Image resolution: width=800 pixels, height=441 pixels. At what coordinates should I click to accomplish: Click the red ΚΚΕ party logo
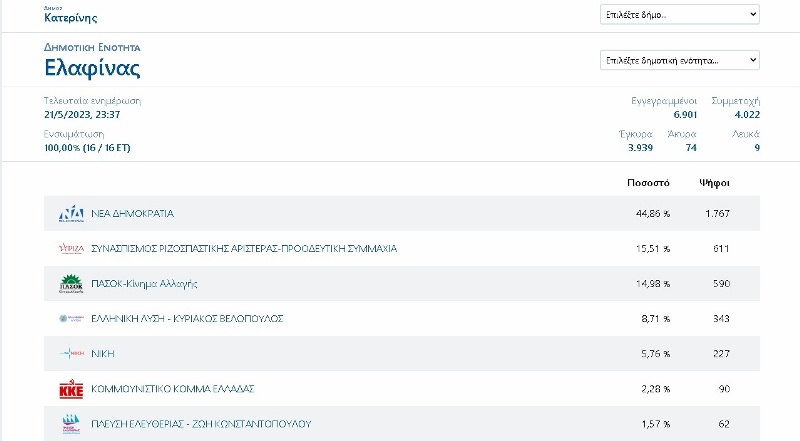(71, 389)
